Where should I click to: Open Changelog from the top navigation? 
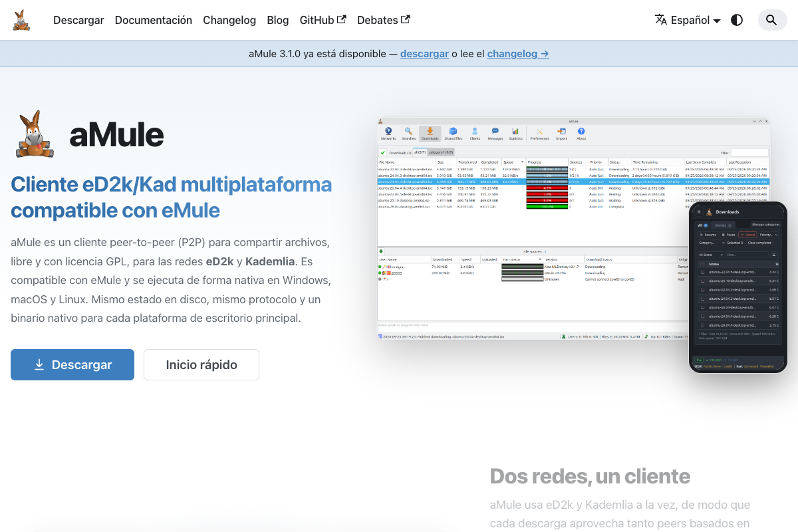tap(229, 20)
